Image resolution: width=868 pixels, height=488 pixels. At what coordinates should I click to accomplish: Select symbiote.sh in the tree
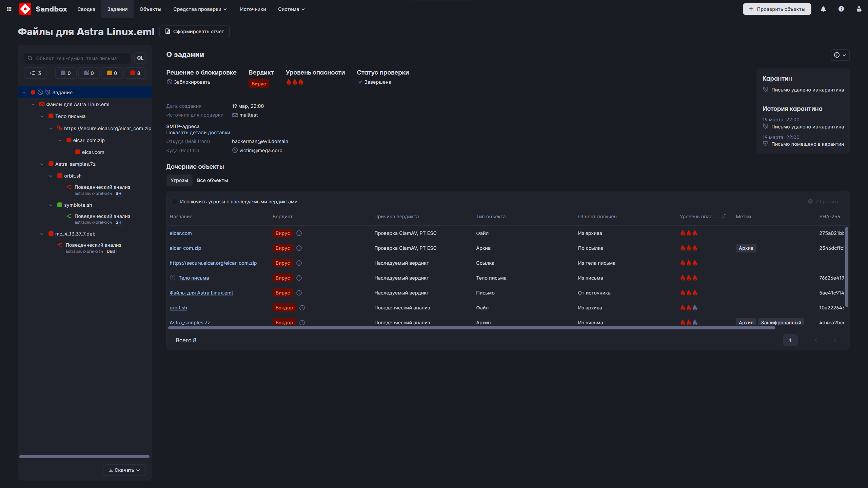point(78,205)
